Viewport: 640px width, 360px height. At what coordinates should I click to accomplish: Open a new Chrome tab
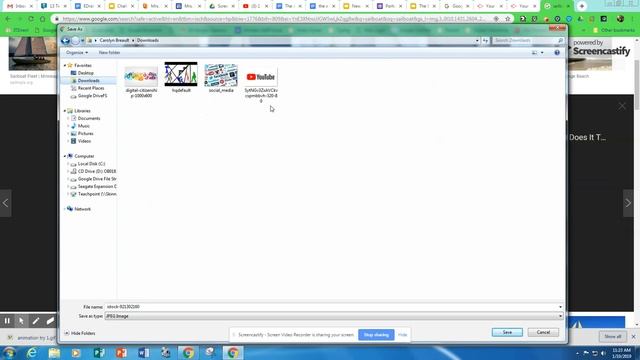tap(582, 6)
